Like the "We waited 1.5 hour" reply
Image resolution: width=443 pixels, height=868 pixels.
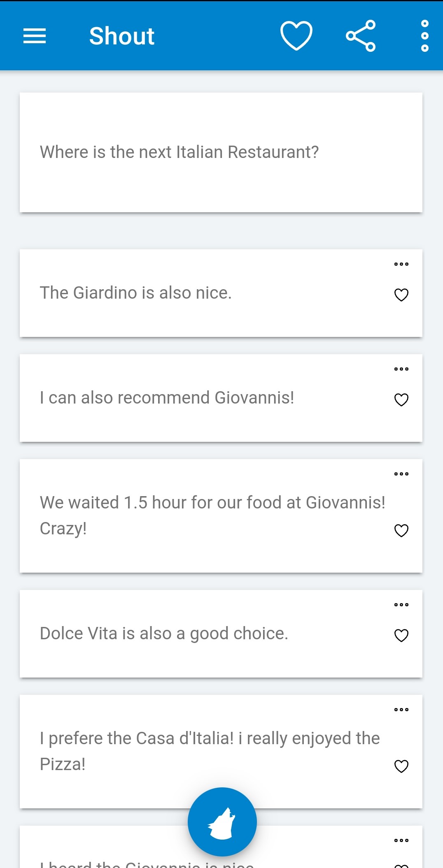click(x=401, y=531)
